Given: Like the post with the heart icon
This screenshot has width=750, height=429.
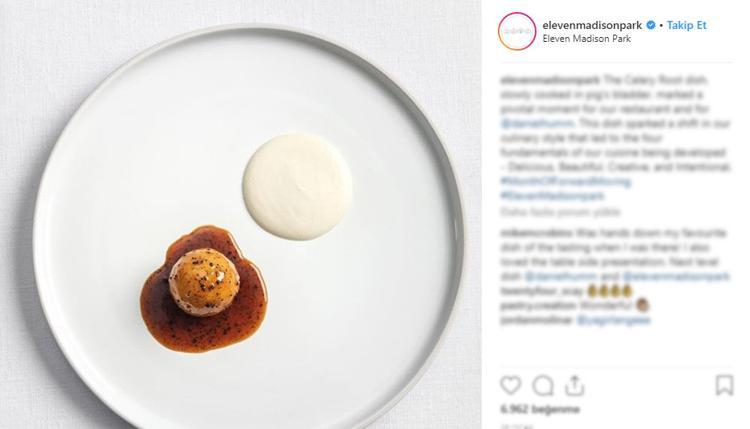Looking at the screenshot, I should 510,385.
